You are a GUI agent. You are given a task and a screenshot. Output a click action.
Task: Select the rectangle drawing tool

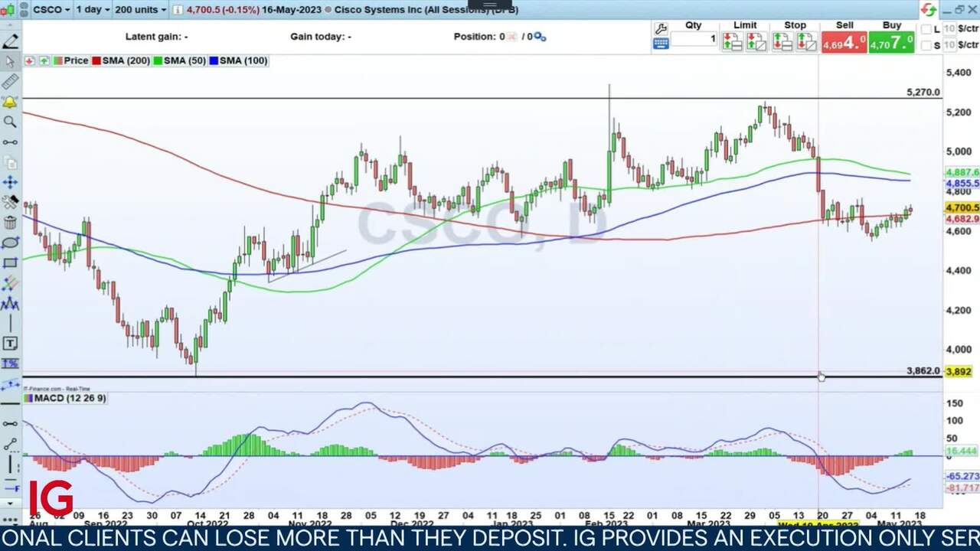pyautogui.click(x=10, y=263)
